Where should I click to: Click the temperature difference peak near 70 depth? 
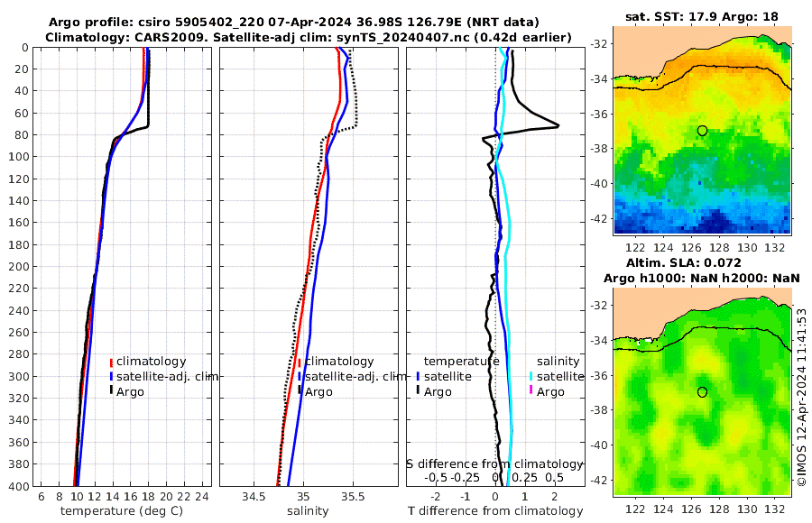click(556, 125)
